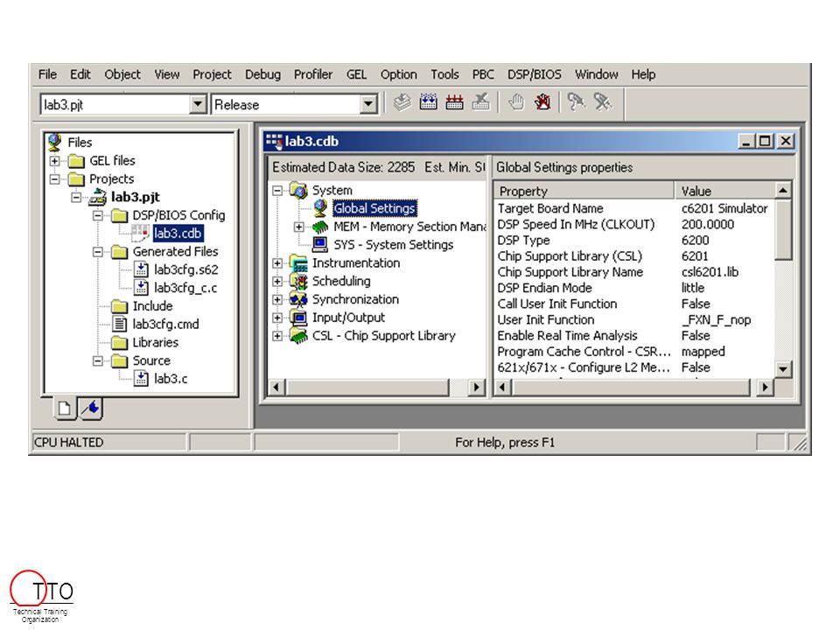Expand the GEL files folder
This screenshot has width=840, height=630.
[54, 161]
